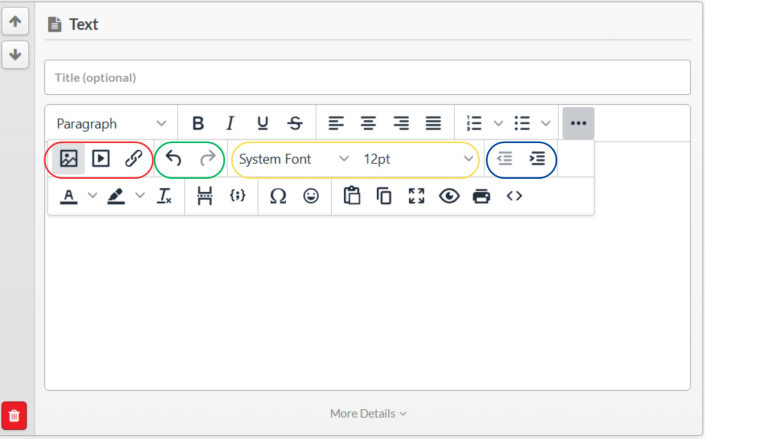Open the source code view
The width and height of the screenshot is (780, 439).
[x=514, y=196]
